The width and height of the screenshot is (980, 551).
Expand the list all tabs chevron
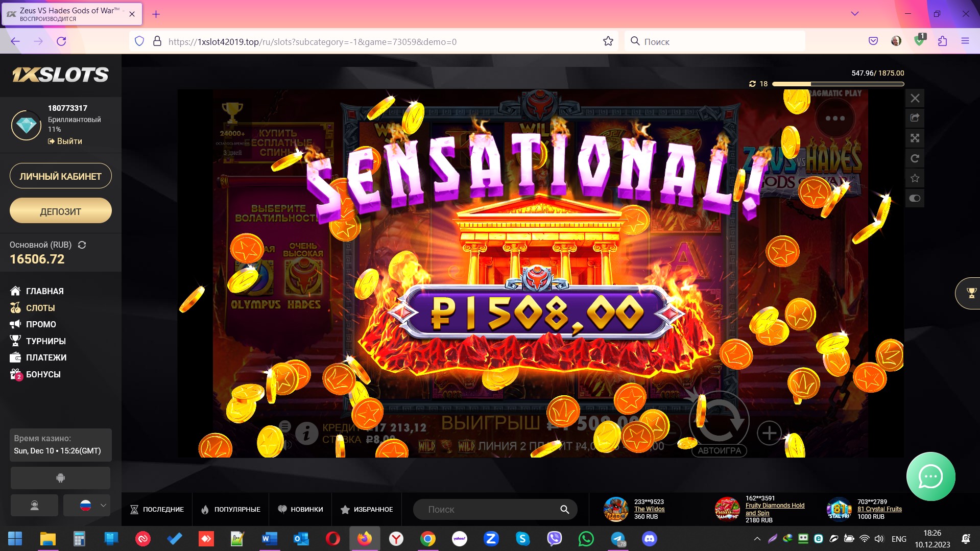point(854,14)
